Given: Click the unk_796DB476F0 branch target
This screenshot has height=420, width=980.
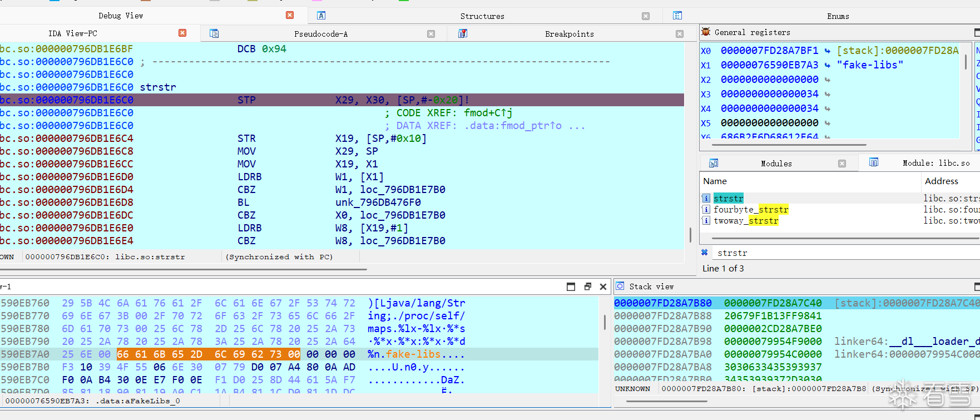Looking at the screenshot, I should pos(378,202).
